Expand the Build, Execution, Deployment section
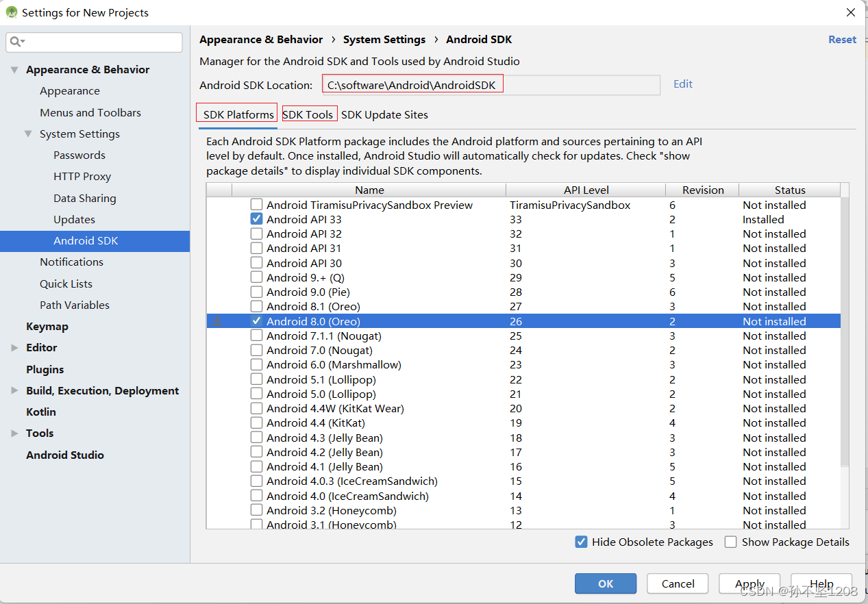Viewport: 868px width, 604px height. (x=15, y=391)
